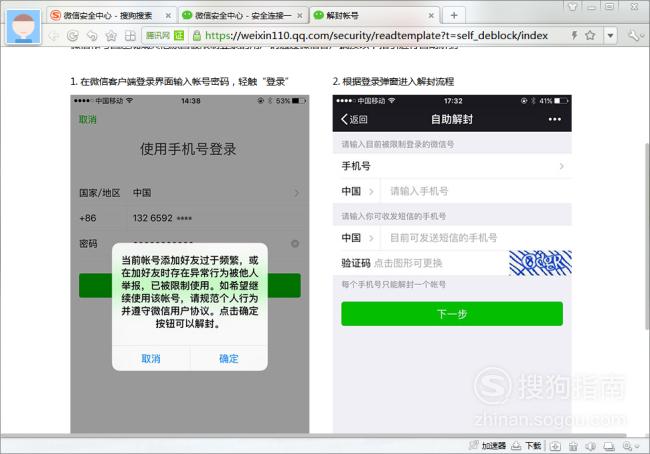
Task: Click the 加速器 accelerator in status bar
Action: coord(488,446)
